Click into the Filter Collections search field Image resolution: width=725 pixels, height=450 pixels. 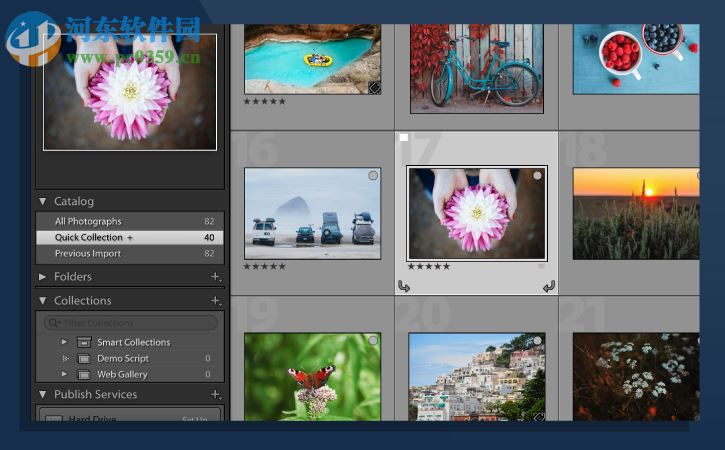(131, 323)
